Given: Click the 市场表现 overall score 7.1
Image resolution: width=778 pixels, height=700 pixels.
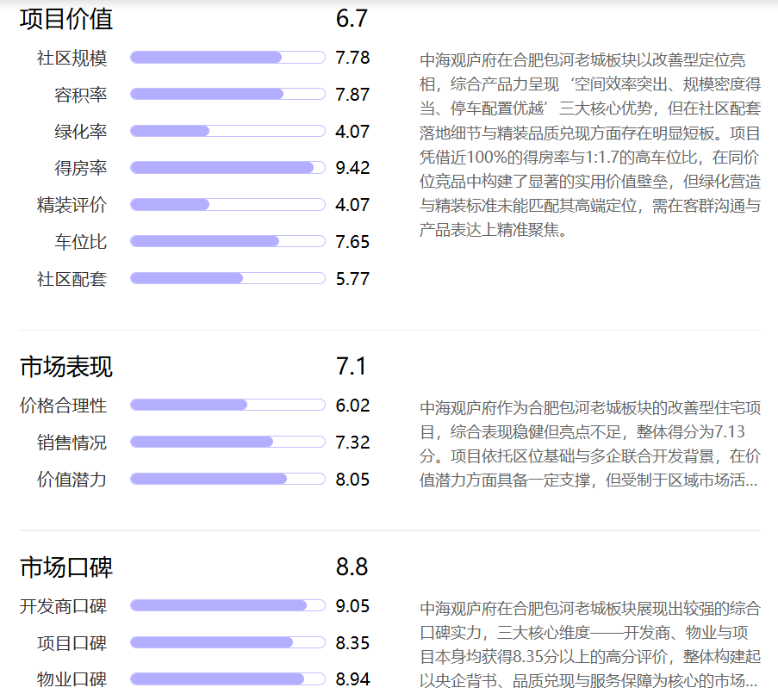Looking at the screenshot, I should [352, 367].
